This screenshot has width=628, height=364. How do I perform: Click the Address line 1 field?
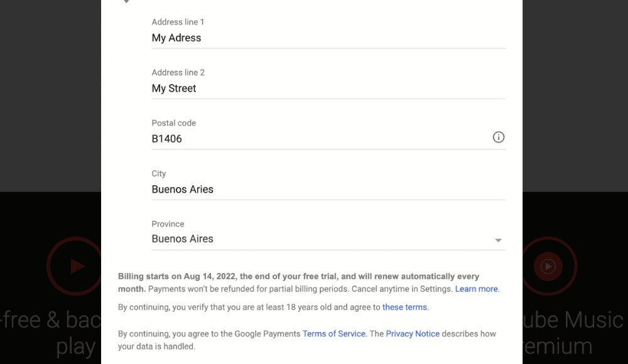click(x=328, y=38)
